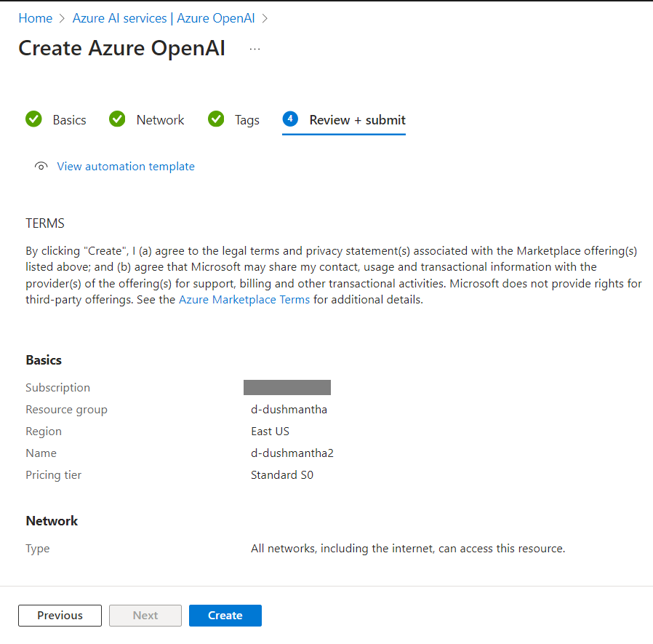Open the Tags tab

[247, 119]
